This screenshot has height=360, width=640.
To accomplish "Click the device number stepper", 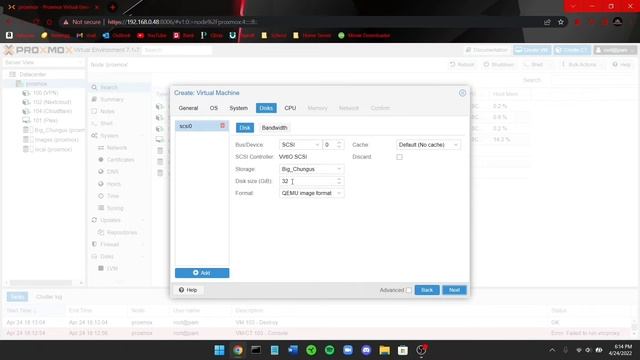I will click(x=339, y=145).
